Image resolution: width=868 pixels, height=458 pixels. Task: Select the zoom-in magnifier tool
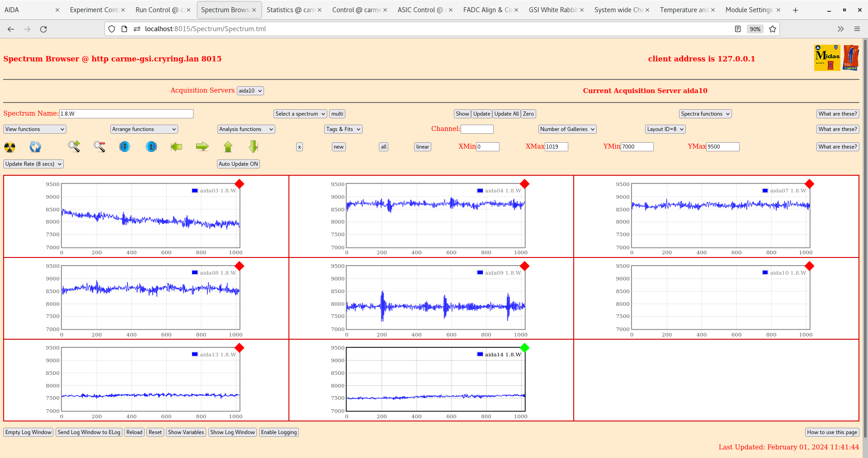coord(74,147)
